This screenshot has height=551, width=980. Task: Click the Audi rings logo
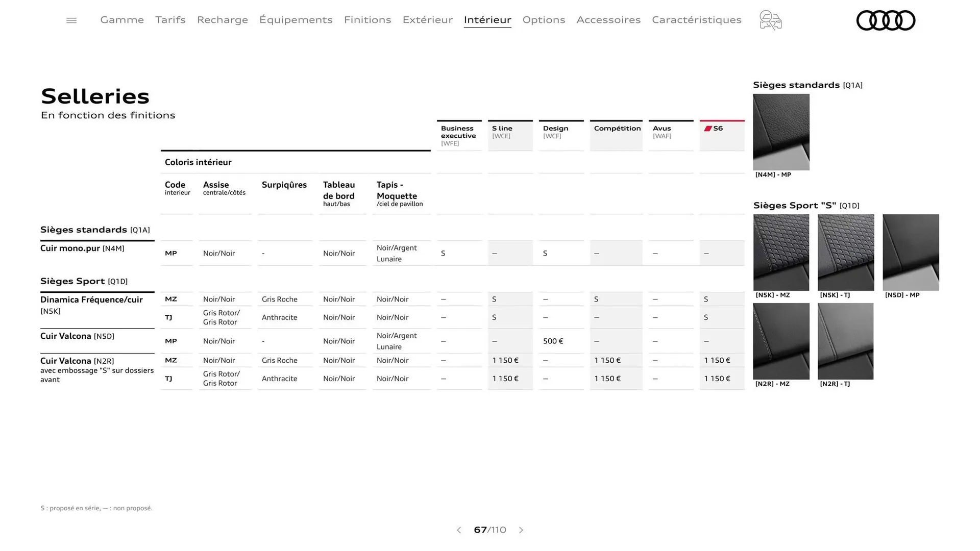(886, 20)
